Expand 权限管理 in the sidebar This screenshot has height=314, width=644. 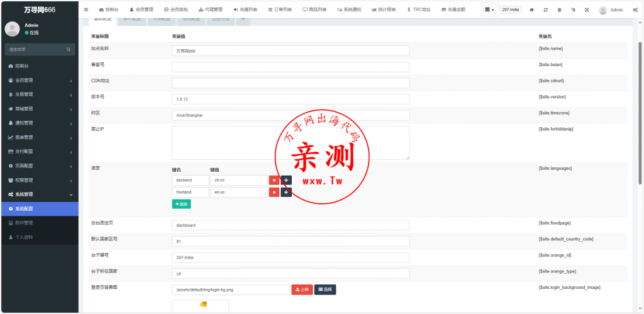[x=39, y=180]
